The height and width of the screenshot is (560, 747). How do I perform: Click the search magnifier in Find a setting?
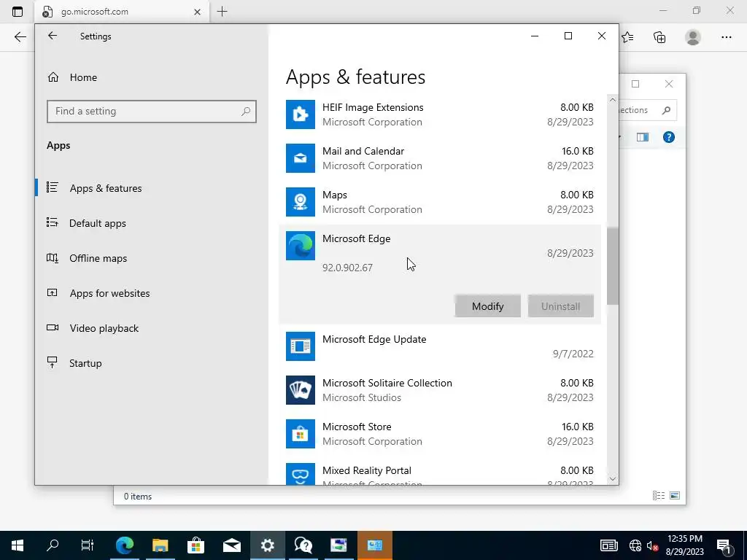[245, 112]
